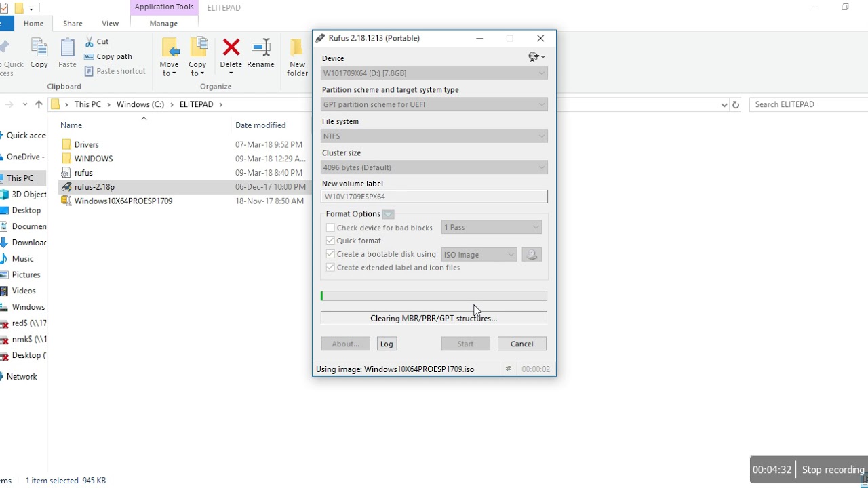The width and height of the screenshot is (868, 488).
Task: Expand the address bar history dropdown
Action: [x=724, y=104]
